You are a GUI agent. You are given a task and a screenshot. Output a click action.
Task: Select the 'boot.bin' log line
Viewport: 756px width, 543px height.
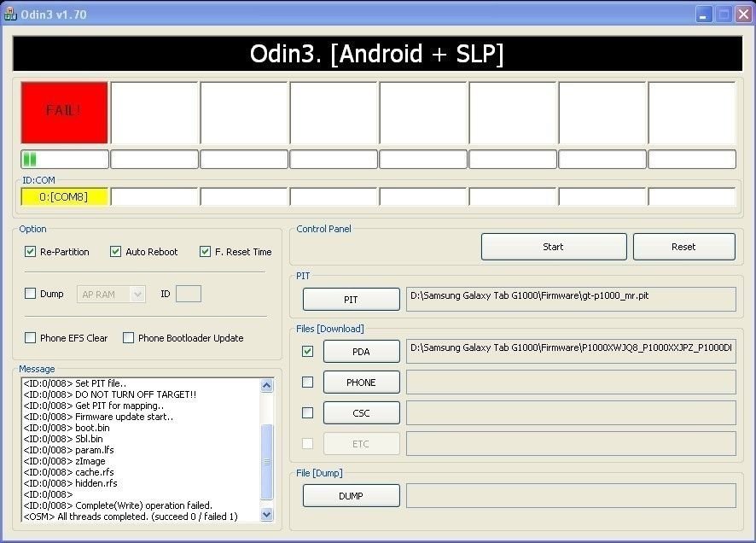point(67,428)
